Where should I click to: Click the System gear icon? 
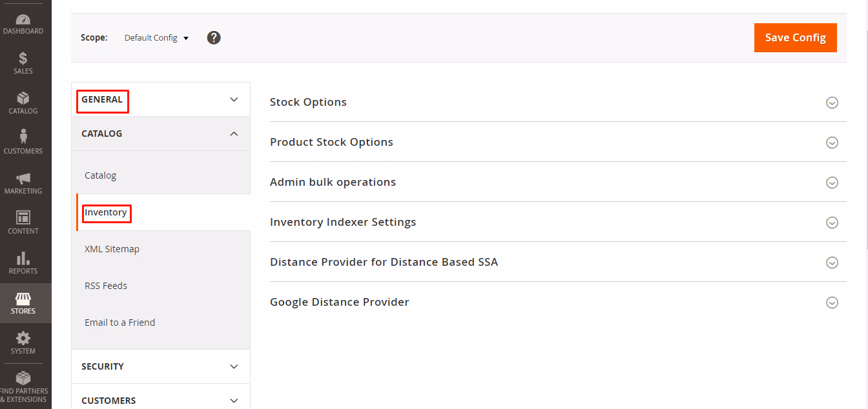click(x=23, y=339)
